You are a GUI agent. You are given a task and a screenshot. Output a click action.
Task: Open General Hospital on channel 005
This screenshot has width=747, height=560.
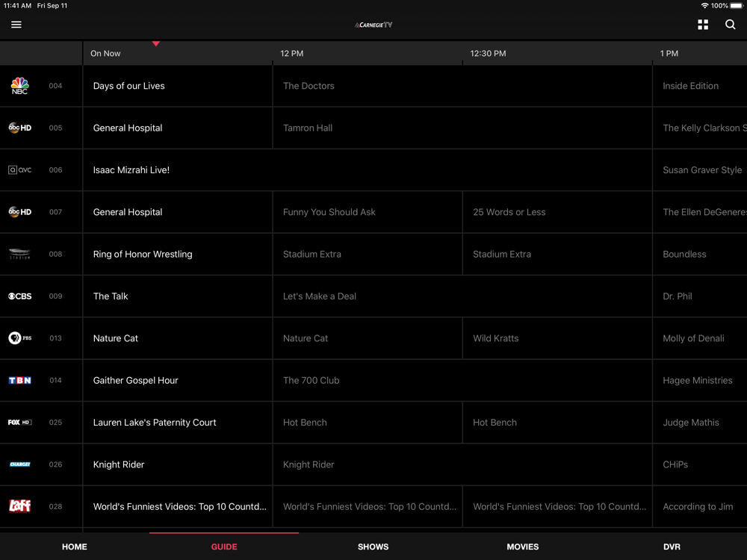[x=178, y=128]
